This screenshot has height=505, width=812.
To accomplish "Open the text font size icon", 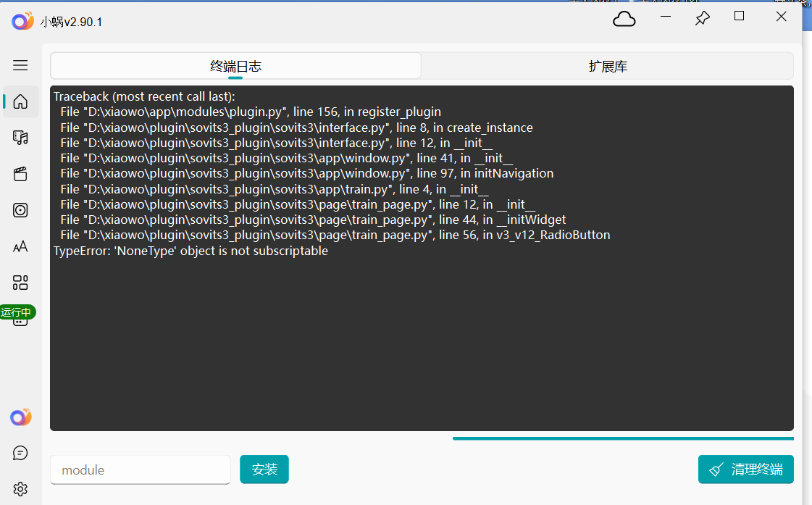I will (x=20, y=246).
